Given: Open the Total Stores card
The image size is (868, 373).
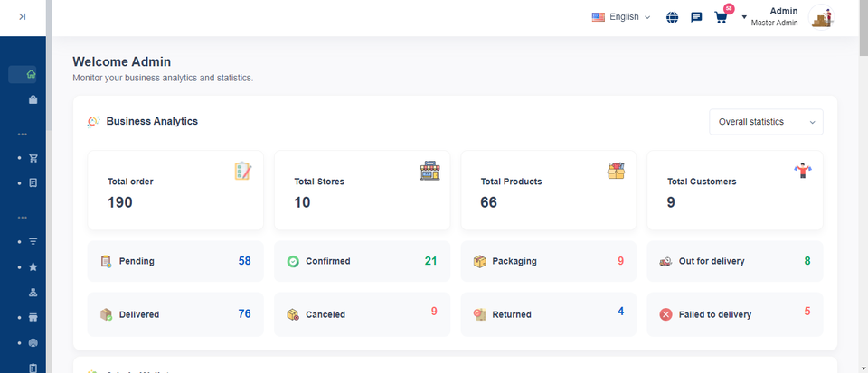Looking at the screenshot, I should [x=362, y=190].
